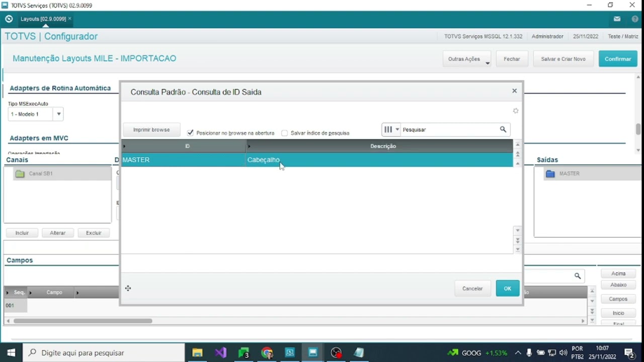Open the notifications center icon

(629, 352)
